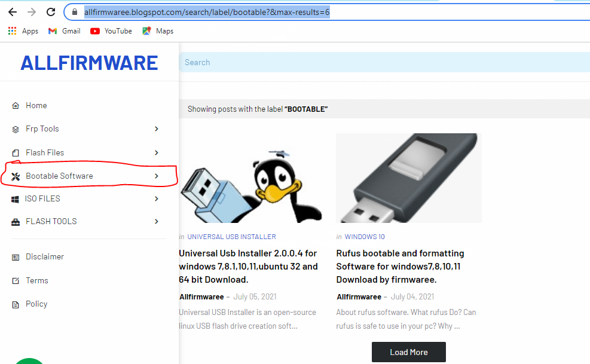Open the WINDOWS 10 label link
This screenshot has width=590, height=364.
(x=365, y=237)
